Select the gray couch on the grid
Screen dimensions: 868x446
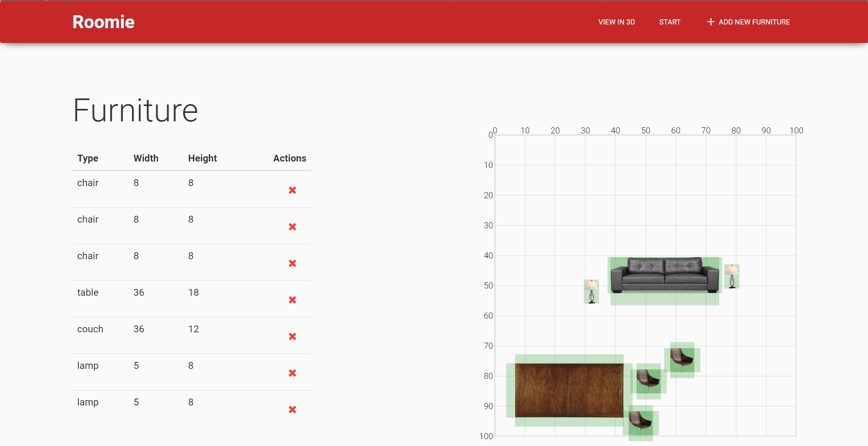click(665, 275)
